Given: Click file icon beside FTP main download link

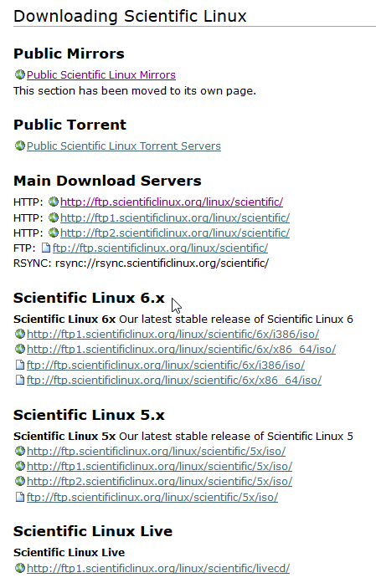Looking at the screenshot, I should [46, 248].
